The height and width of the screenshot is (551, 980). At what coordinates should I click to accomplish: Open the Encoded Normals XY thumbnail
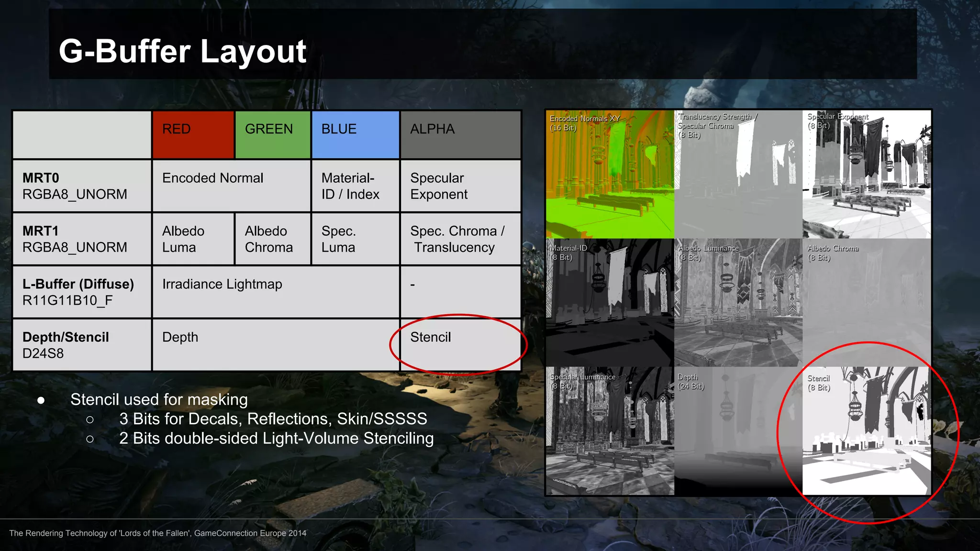(x=610, y=175)
